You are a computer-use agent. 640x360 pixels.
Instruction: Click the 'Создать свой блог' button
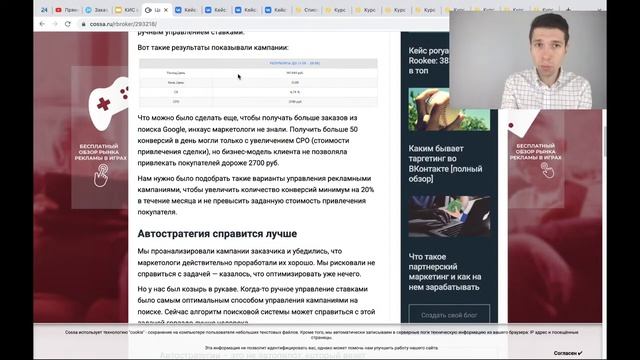449,315
